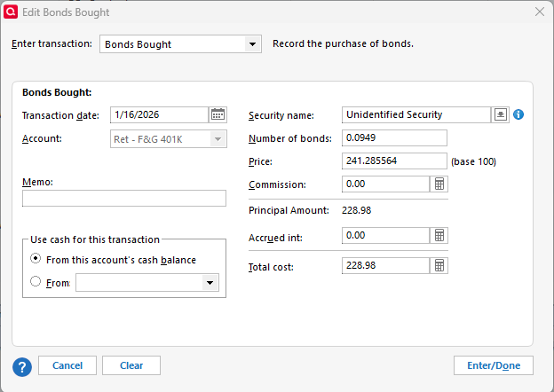
Task: Click the Number of bonds field
Action: coord(393,138)
